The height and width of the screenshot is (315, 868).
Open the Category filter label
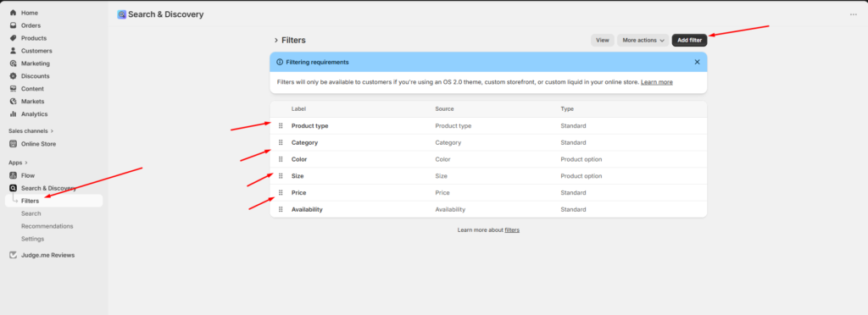point(304,142)
